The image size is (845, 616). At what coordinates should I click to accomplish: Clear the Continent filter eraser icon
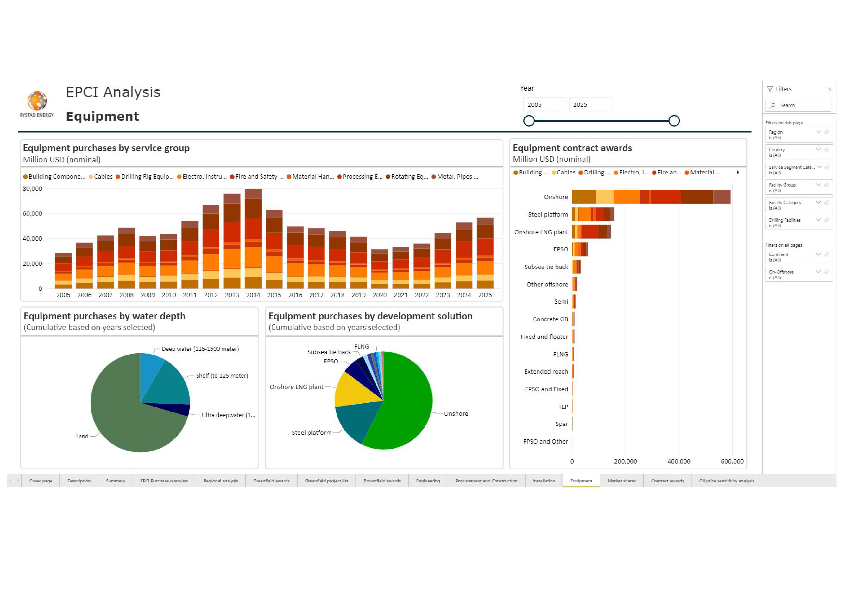tap(826, 254)
